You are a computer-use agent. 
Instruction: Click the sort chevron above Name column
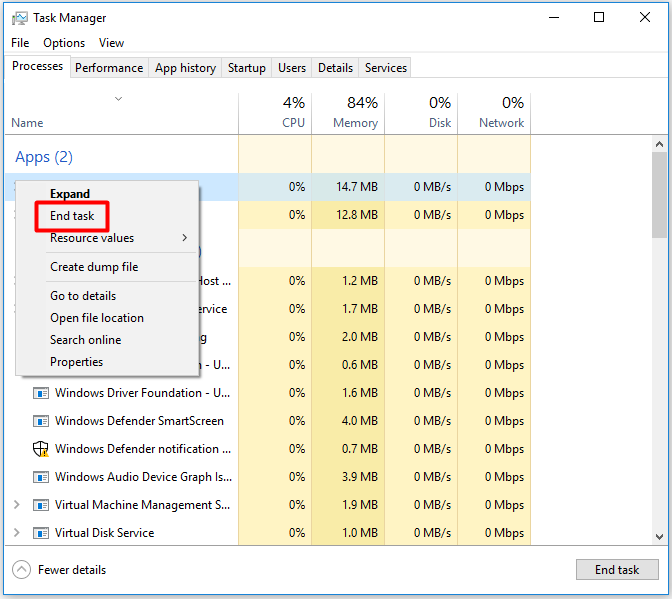119,99
